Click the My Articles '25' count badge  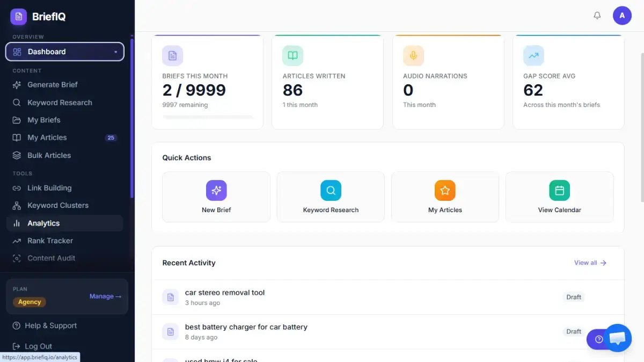click(111, 137)
